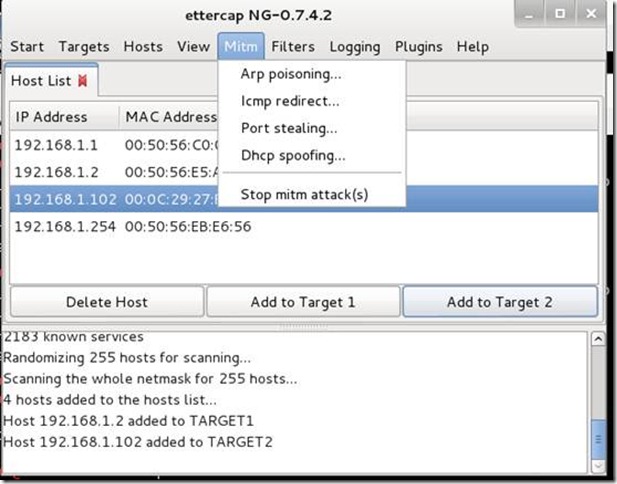Image resolution: width=617 pixels, height=484 pixels.
Task: Click '4 hosts added to the hosts list' line
Action: 110,400
